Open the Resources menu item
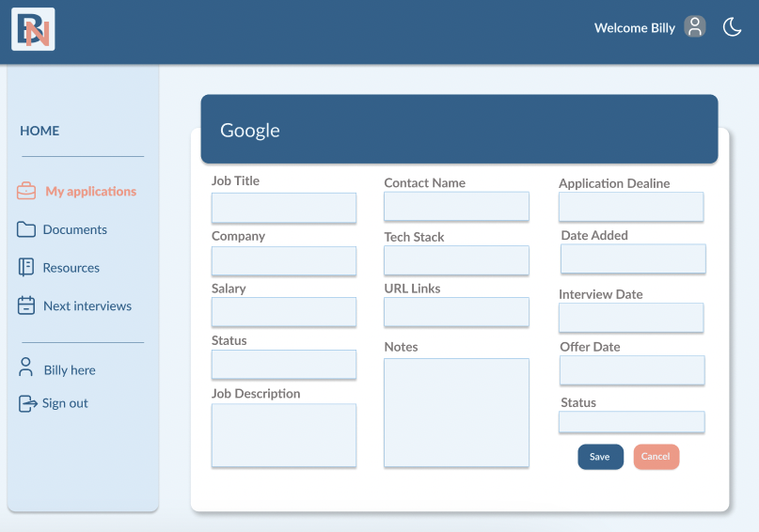759x532 pixels. [71, 268]
